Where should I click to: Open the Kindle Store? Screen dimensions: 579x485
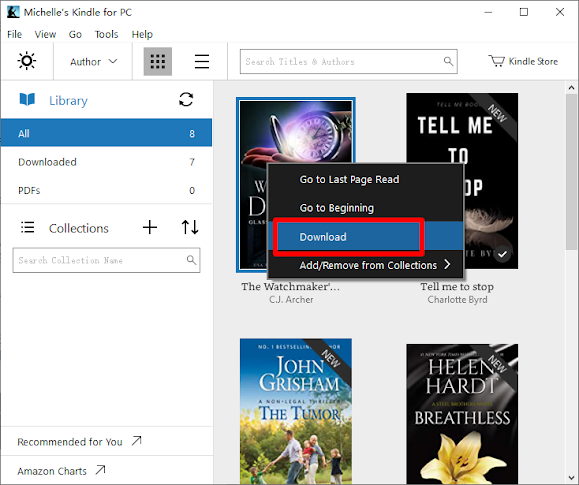click(523, 61)
